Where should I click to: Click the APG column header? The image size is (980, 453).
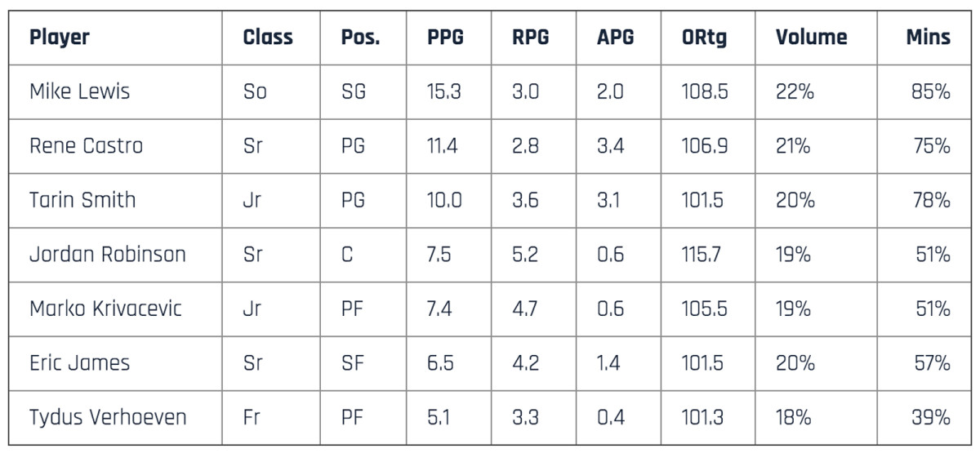pos(615,38)
